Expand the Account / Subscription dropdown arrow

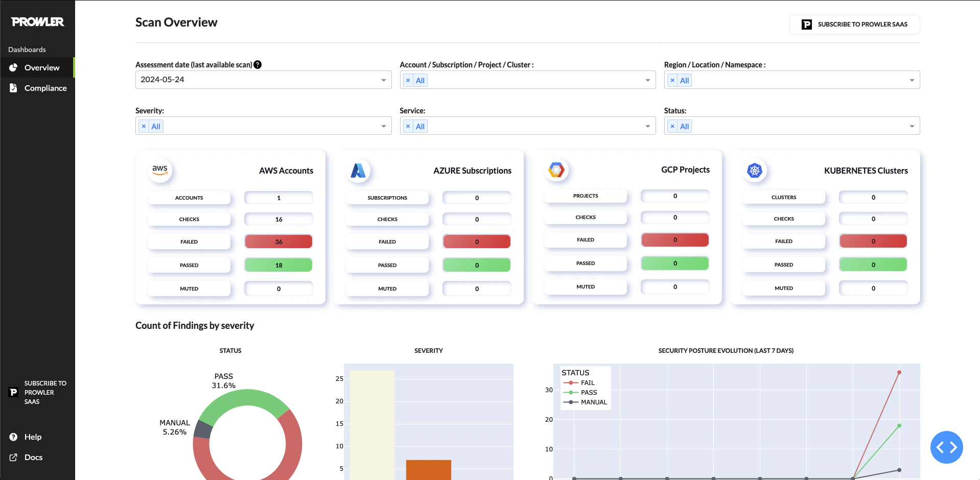coord(647,80)
